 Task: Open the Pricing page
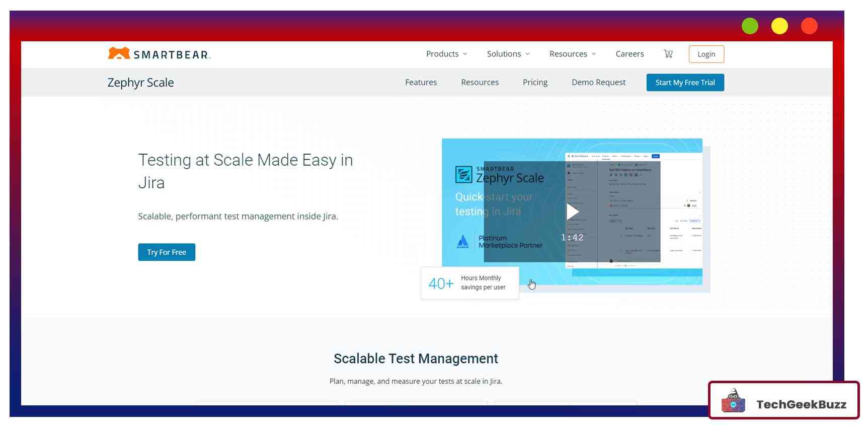[x=535, y=83]
